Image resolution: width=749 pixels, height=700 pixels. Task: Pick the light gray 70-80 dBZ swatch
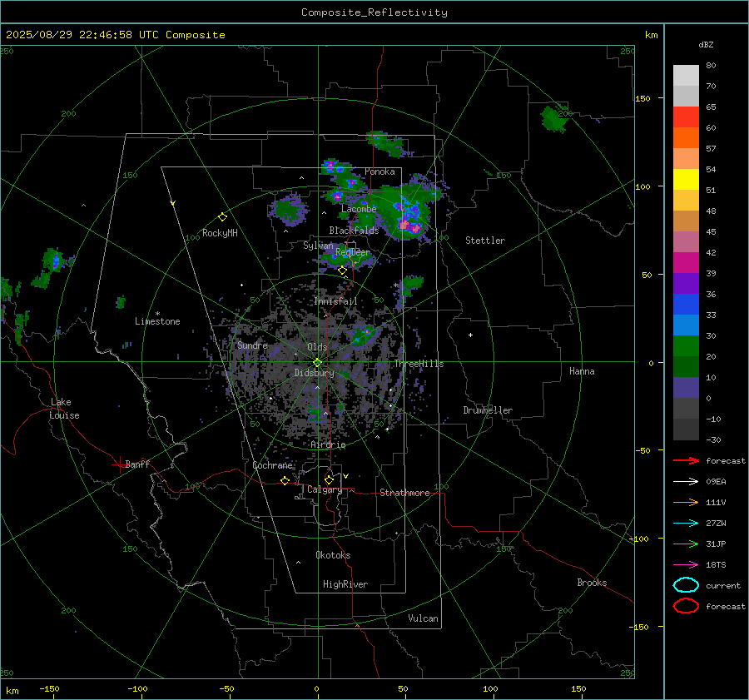686,76
